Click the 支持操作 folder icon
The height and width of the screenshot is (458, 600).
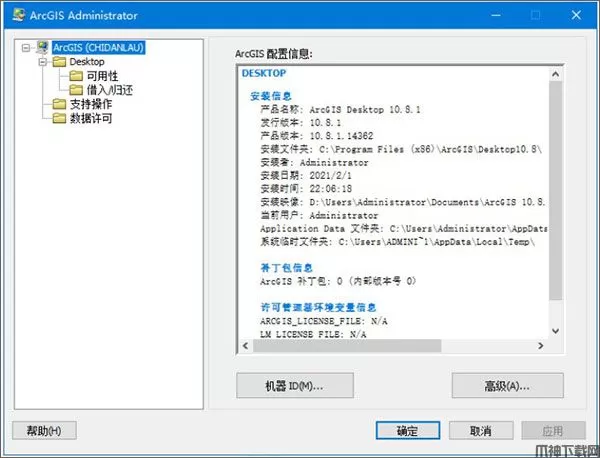pos(59,104)
